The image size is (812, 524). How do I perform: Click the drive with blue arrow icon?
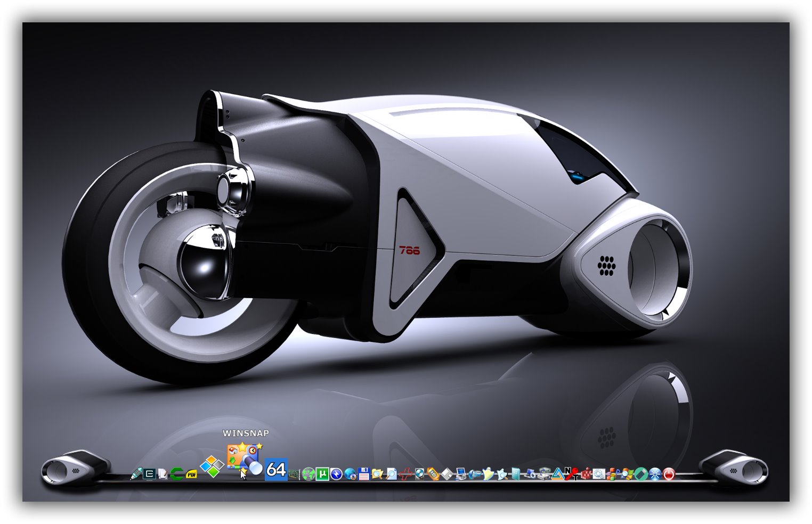click(x=545, y=474)
